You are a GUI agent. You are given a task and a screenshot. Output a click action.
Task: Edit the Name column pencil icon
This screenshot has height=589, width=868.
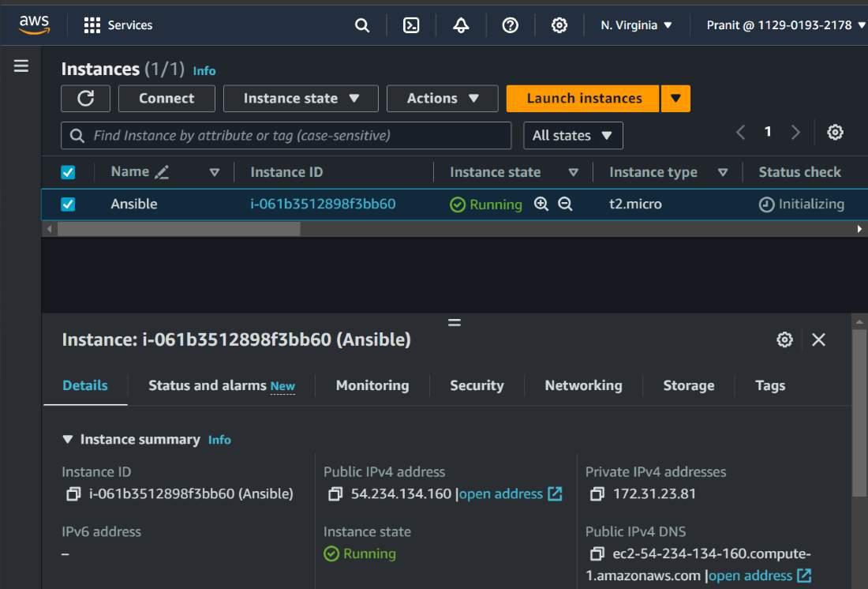coord(162,172)
